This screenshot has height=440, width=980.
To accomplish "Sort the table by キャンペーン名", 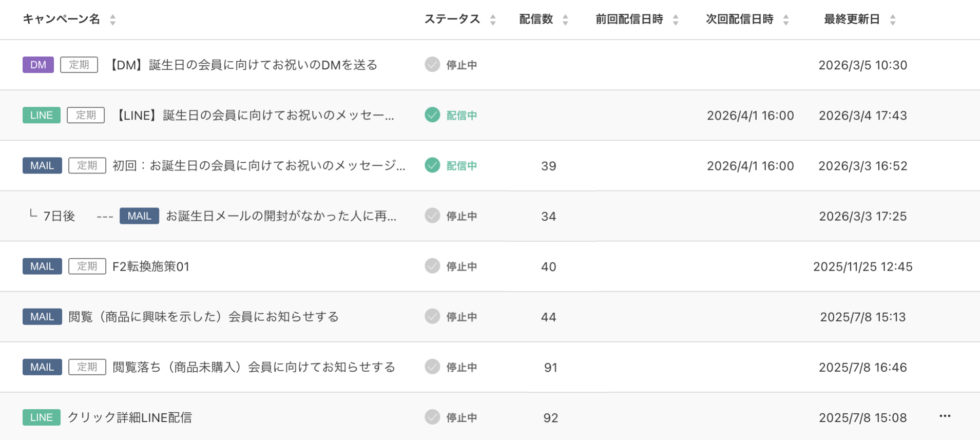I will (62, 19).
